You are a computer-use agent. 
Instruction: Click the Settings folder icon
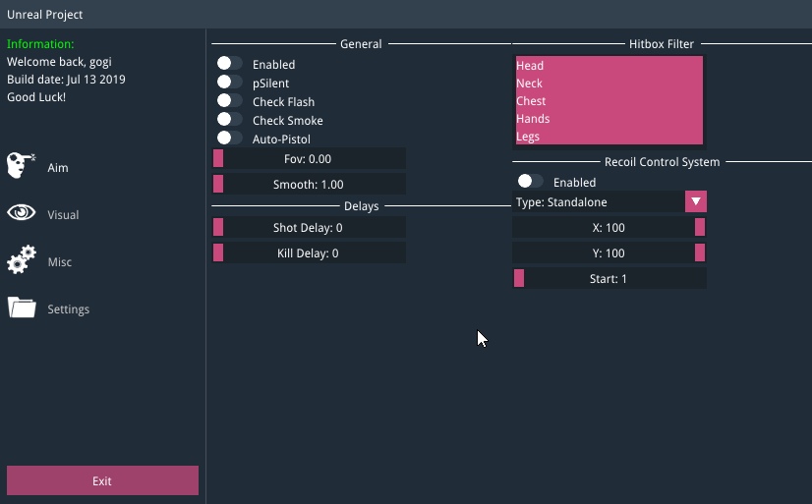pyautogui.click(x=22, y=308)
